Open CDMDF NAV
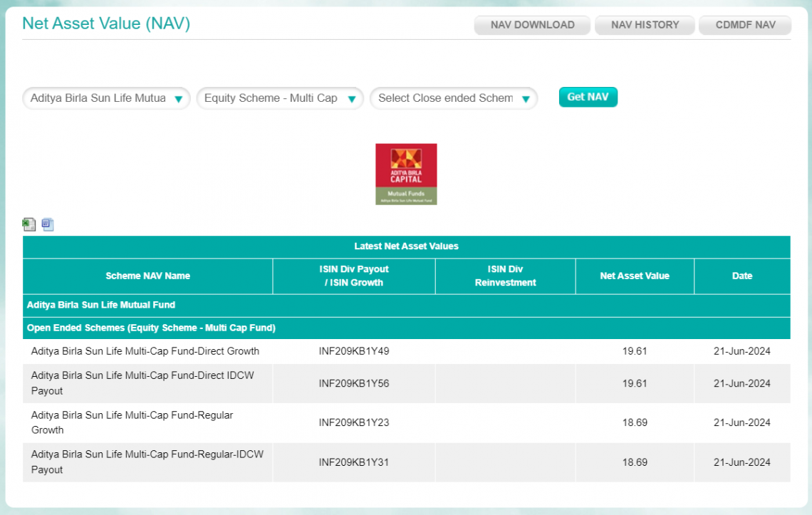Screen dimensions: 812x515 pyautogui.click(x=744, y=24)
